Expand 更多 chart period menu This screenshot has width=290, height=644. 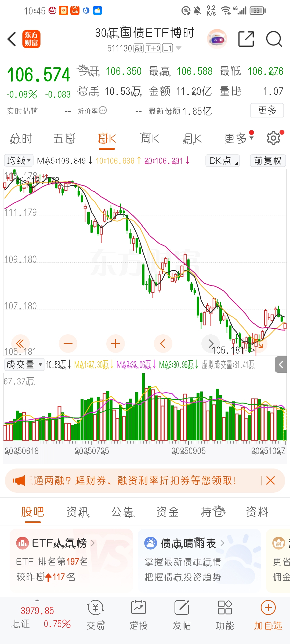point(239,138)
